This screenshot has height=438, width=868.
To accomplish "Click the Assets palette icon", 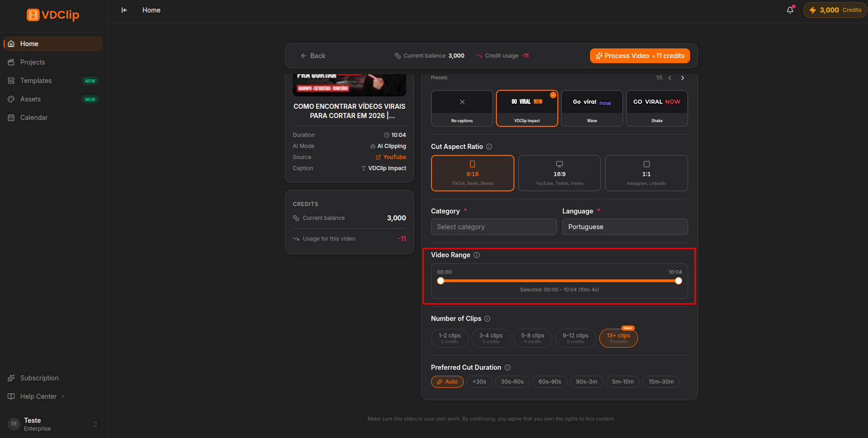I will [11, 99].
